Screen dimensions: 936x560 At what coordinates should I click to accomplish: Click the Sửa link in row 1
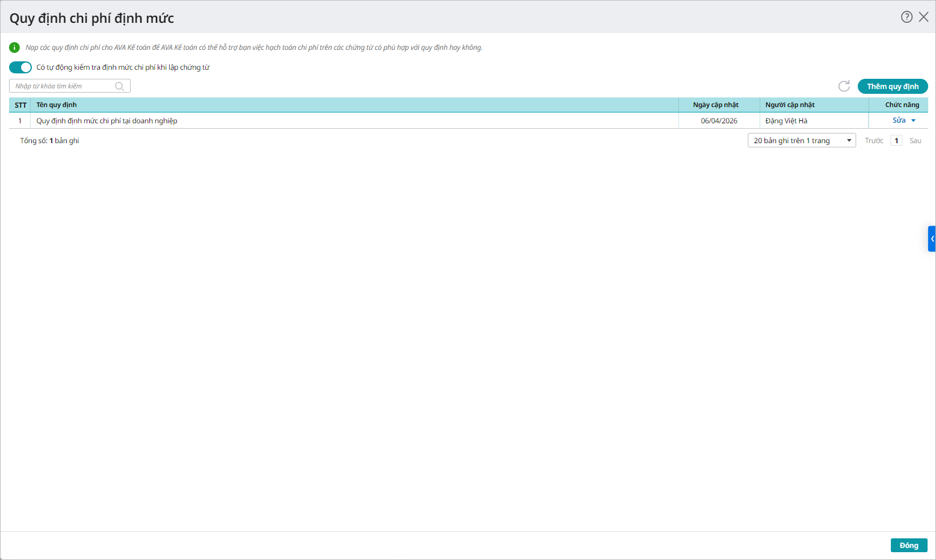pos(899,120)
